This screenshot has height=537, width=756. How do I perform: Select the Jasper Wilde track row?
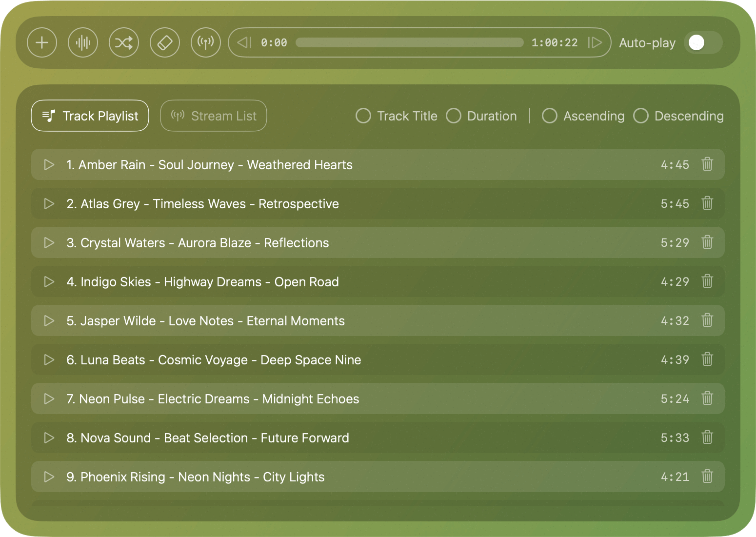click(x=341, y=320)
